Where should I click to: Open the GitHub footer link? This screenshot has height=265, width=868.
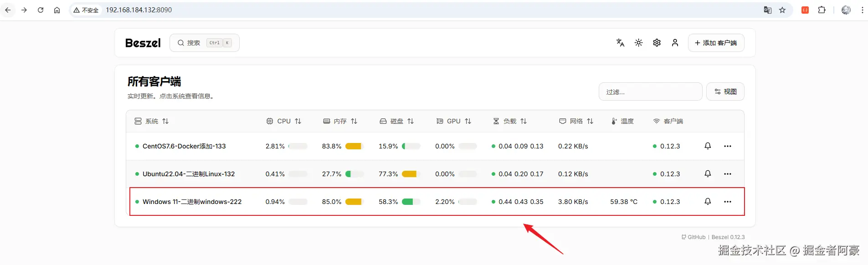pos(693,237)
